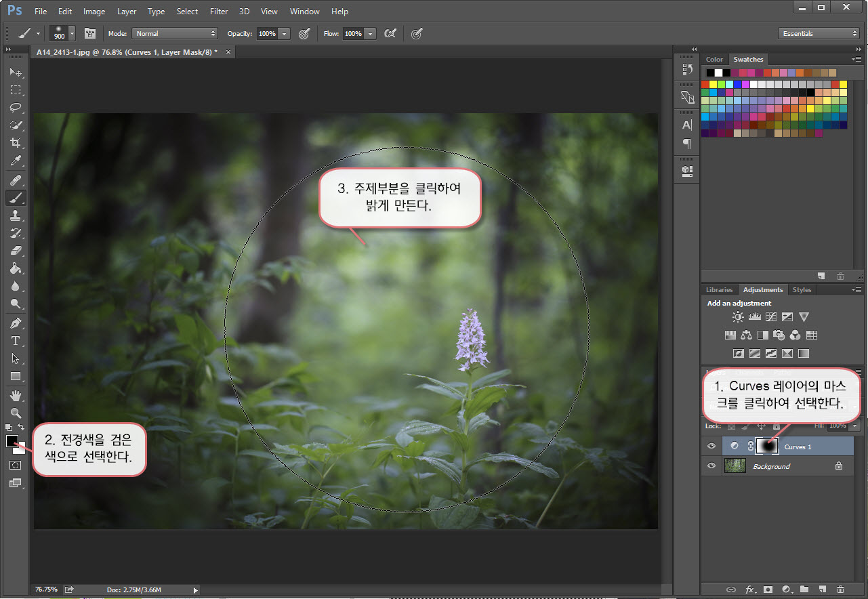The height and width of the screenshot is (599, 868).
Task: Select the Path Selection tool
Action: [16, 358]
